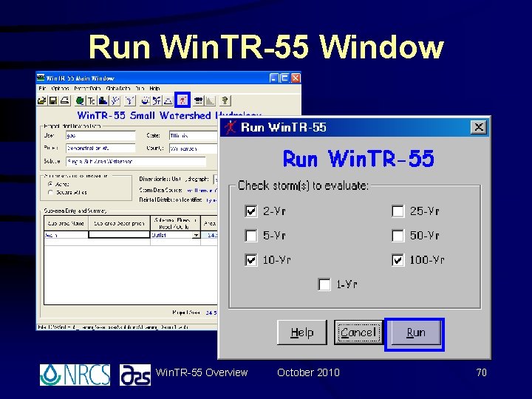Viewport: 532px width, 399px height.
Task: Click the branching stream icon next to blue profile icon
Action: click(115, 100)
